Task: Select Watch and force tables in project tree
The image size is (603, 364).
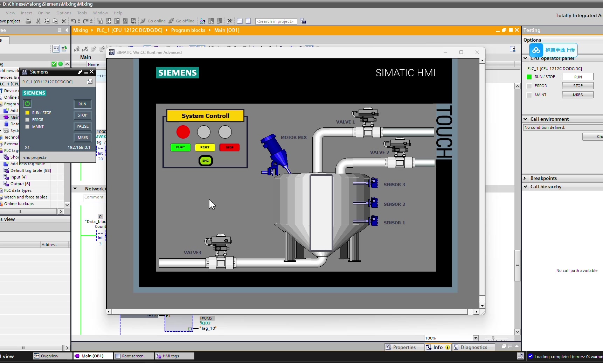Action: click(x=26, y=197)
